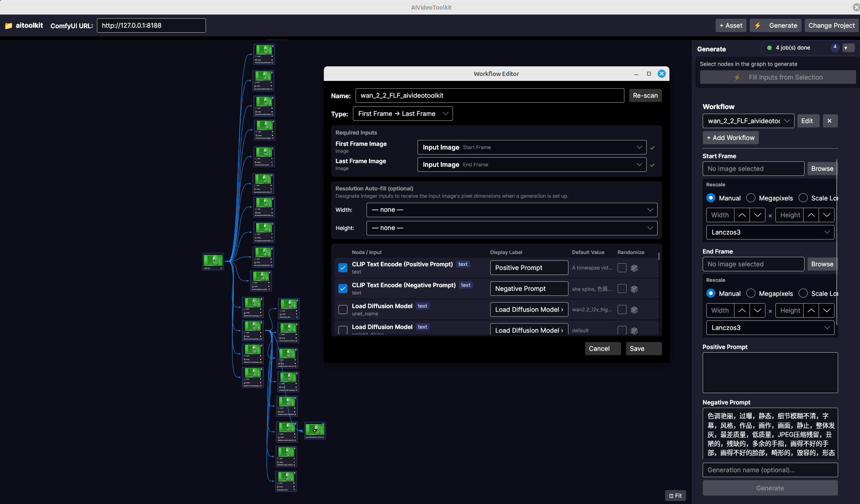Screen dimensions: 860x504
Task: Increase End Frame rescale Height
Action: [811, 310]
